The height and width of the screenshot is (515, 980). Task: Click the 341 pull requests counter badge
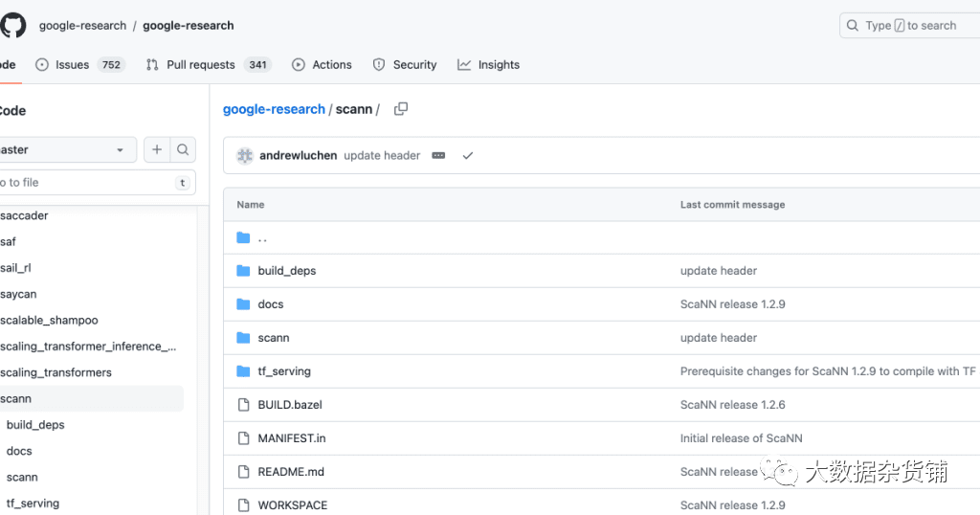tap(257, 65)
